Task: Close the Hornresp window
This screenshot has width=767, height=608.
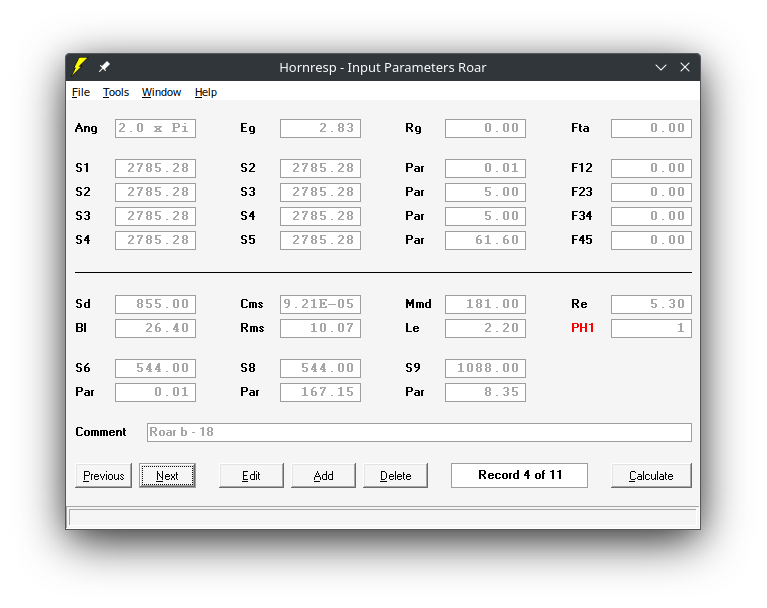Action: click(685, 67)
